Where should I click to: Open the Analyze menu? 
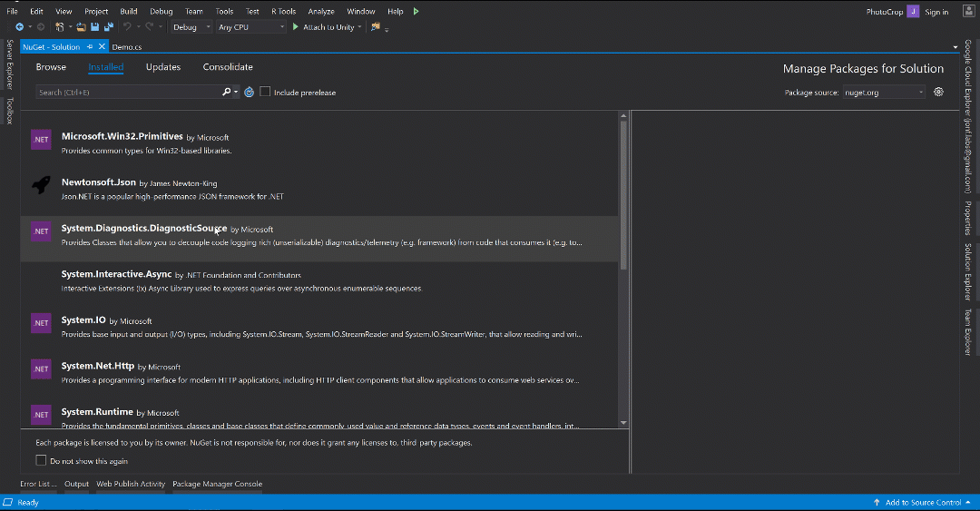tap(321, 11)
